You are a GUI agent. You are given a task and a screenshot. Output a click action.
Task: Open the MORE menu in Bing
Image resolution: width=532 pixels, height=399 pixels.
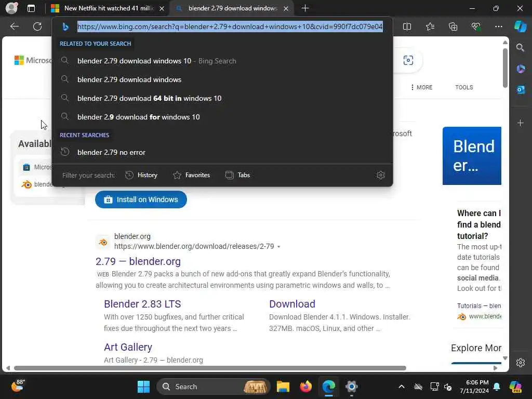click(x=421, y=87)
